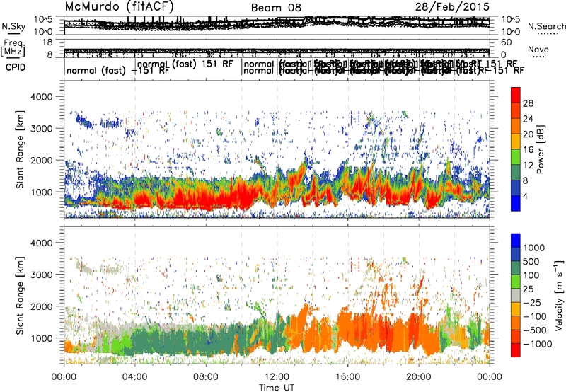Click the positive 1000 tick on the velocity colorbar
Image resolution: width=566 pixels, height=392 pixels.
click(534, 248)
